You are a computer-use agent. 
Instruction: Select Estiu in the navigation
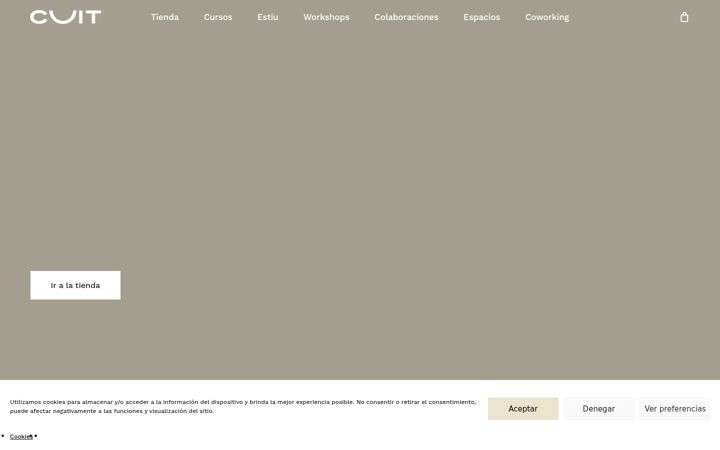[x=268, y=17]
